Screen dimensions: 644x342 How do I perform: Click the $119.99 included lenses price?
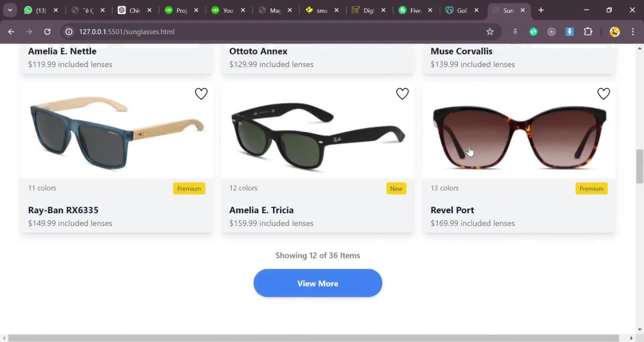click(70, 64)
